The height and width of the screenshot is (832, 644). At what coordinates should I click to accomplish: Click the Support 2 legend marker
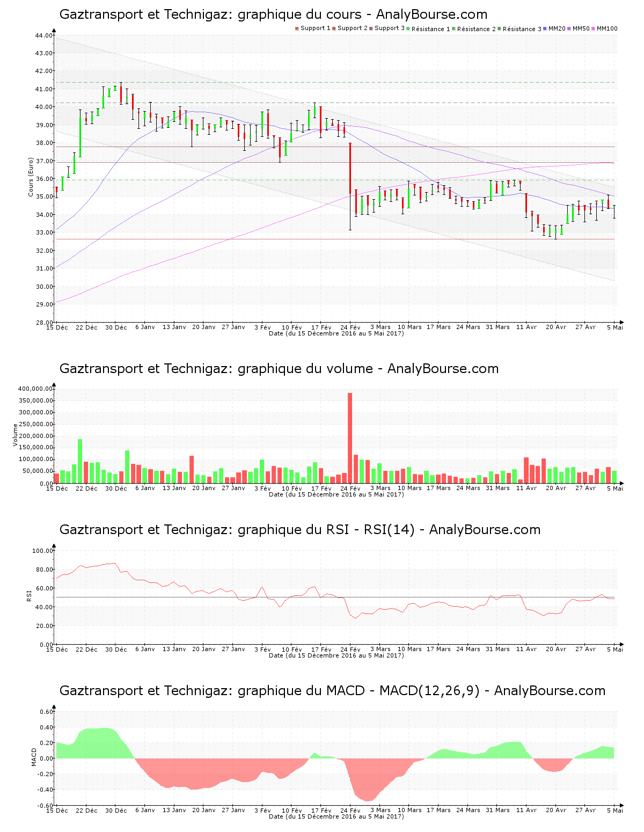334,28
